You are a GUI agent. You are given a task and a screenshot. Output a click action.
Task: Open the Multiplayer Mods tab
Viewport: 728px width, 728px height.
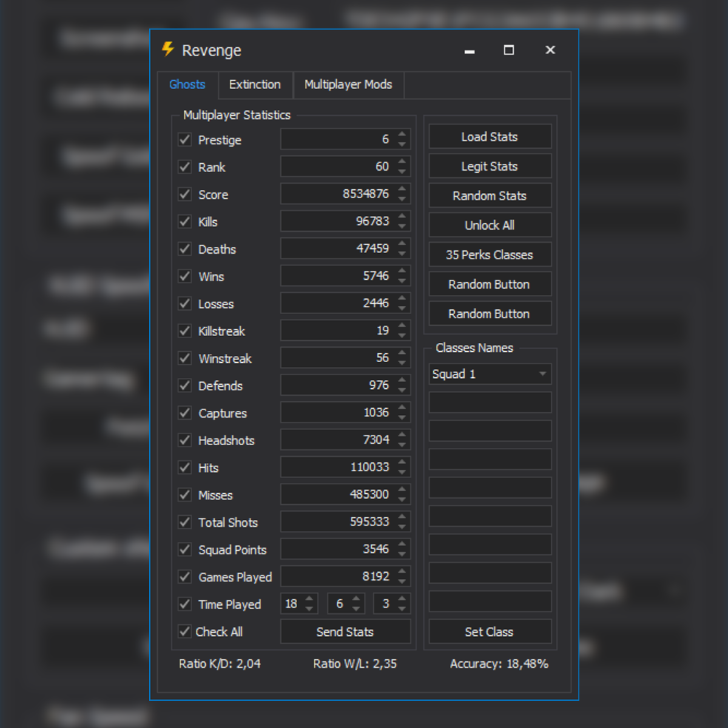pos(348,84)
